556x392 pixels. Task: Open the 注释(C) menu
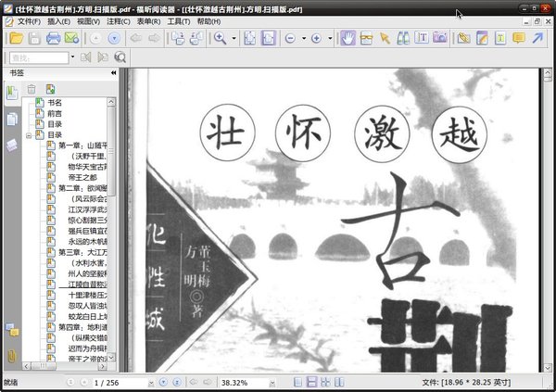pos(119,21)
